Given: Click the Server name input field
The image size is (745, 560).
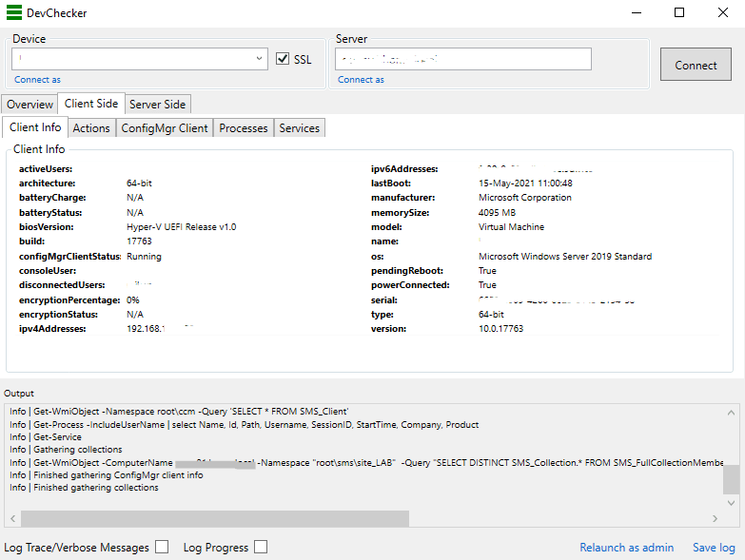Looking at the screenshot, I should (x=463, y=59).
